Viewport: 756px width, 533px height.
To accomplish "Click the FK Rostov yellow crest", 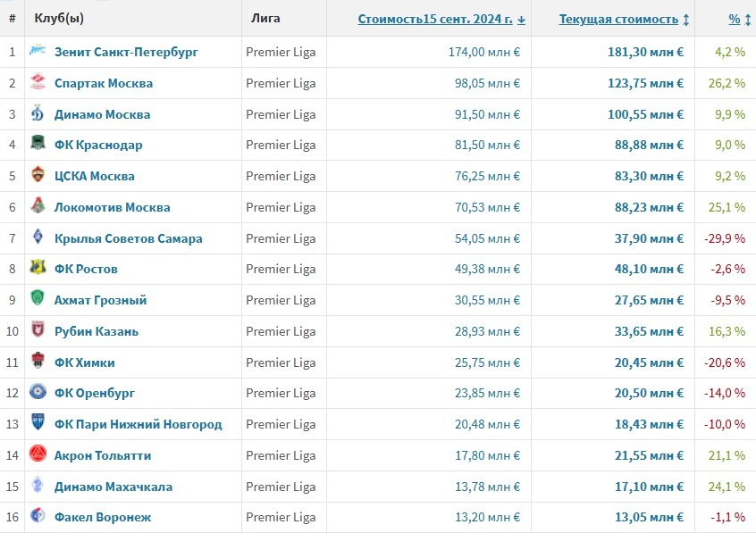I will pos(38,268).
